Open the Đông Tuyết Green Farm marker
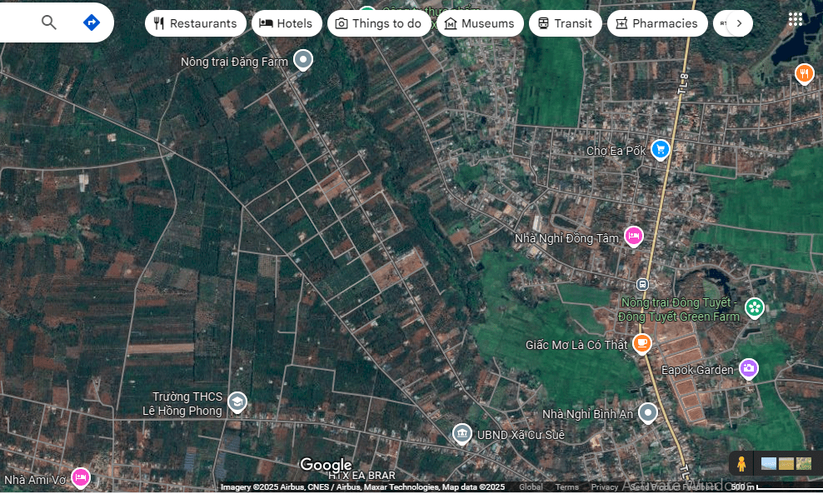The height and width of the screenshot is (504, 823). [x=755, y=307]
